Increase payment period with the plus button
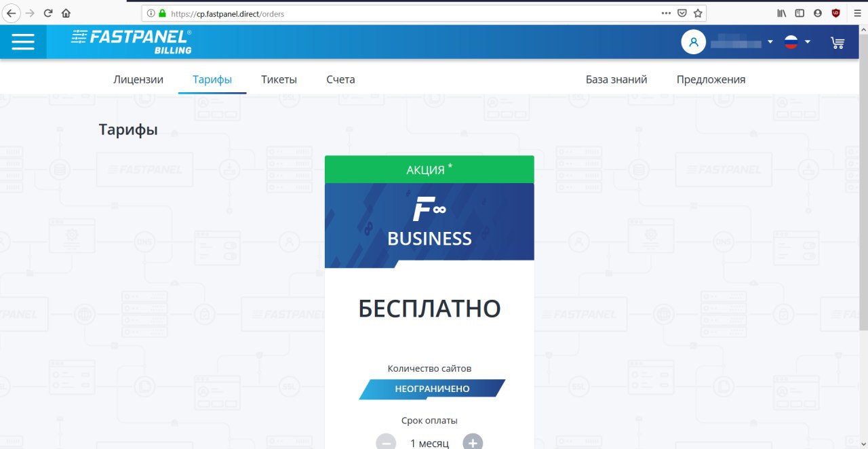 pyautogui.click(x=473, y=443)
